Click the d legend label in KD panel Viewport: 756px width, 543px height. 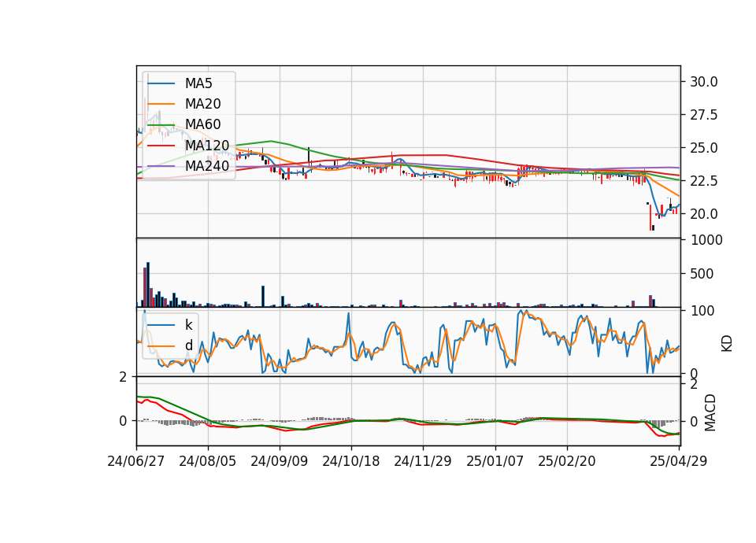point(189,345)
